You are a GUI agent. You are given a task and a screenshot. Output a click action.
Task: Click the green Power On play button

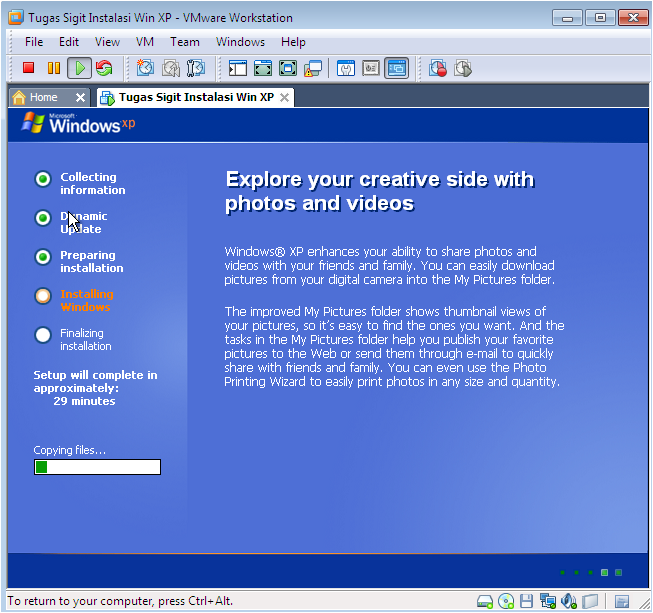tap(79, 68)
